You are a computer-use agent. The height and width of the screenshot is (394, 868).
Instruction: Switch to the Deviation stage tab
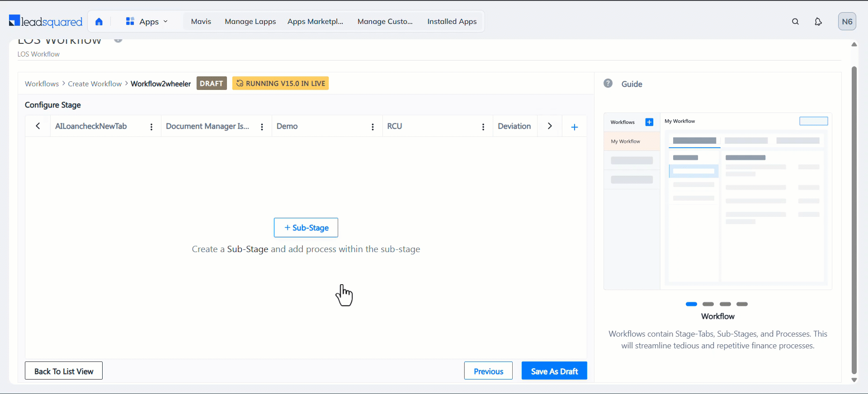pos(514,127)
